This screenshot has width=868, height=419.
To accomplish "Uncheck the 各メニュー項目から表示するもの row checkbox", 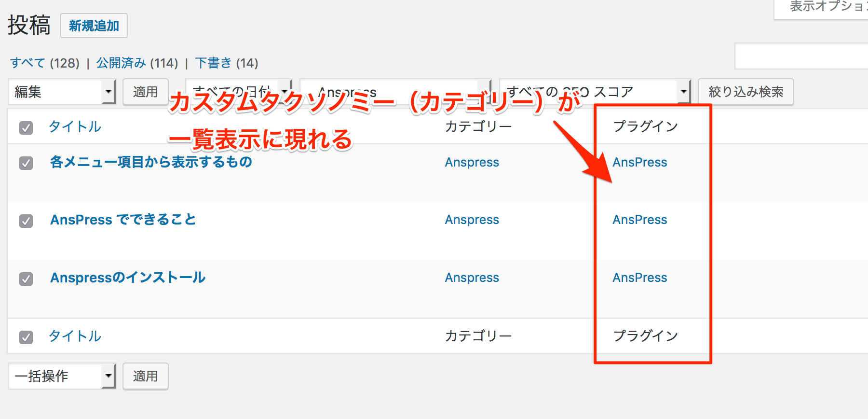I will (26, 163).
